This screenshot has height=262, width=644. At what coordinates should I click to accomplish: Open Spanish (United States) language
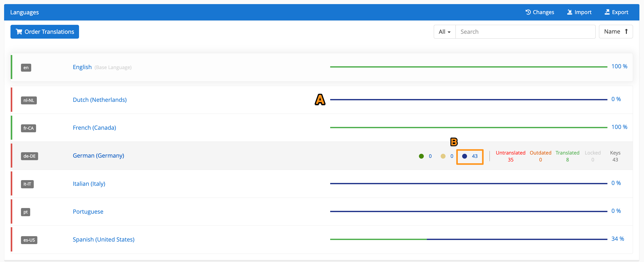click(x=104, y=239)
